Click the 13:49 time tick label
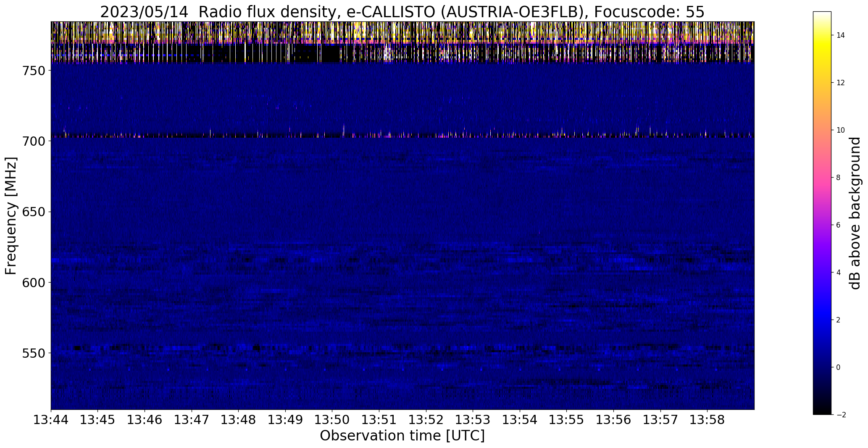The height and width of the screenshot is (448, 868). click(x=286, y=420)
